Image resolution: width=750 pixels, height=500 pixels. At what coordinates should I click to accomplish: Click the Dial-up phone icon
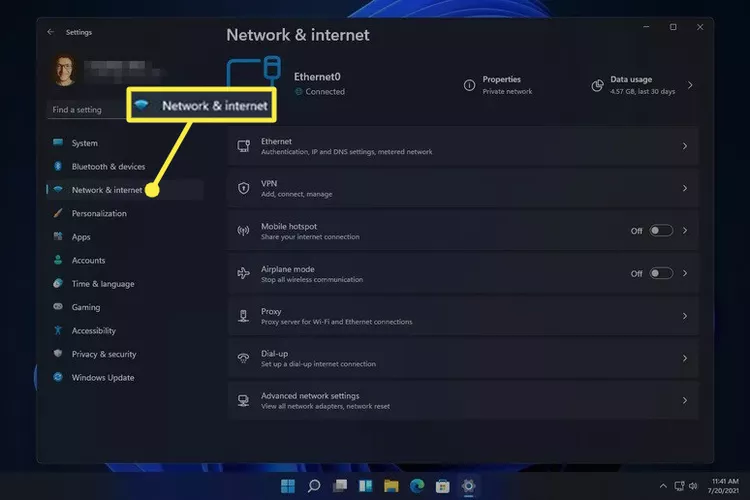point(243,358)
